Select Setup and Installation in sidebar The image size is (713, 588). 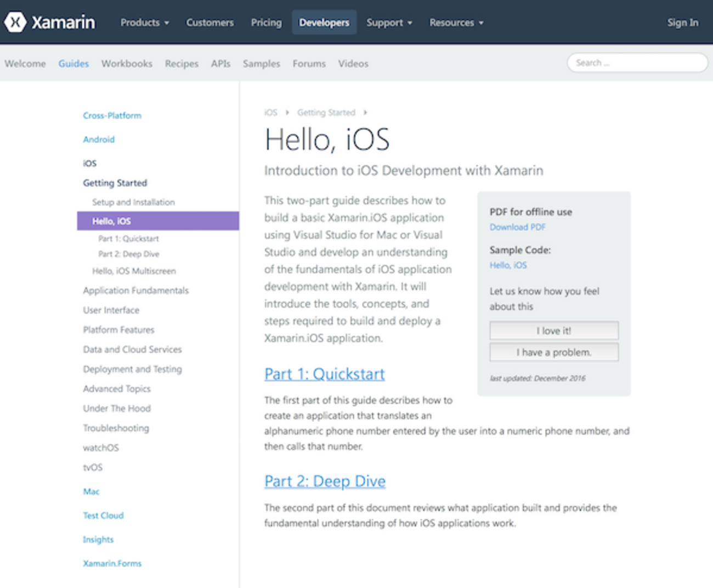[x=133, y=202]
